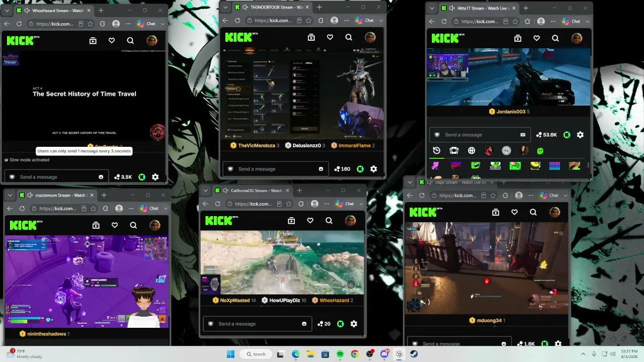Click gifter ImmoralFlame in TH3NOOBTOO8 chat

click(x=356, y=146)
